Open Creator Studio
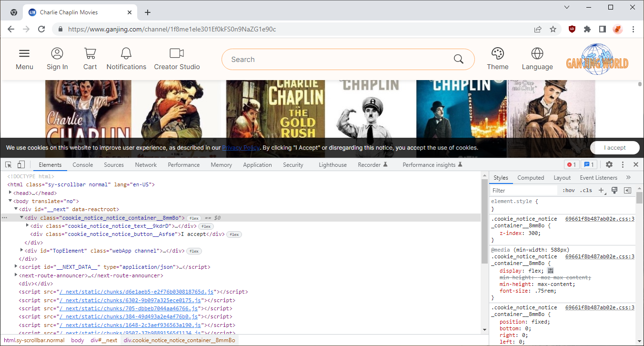This screenshot has height=346, width=644. pyautogui.click(x=176, y=54)
